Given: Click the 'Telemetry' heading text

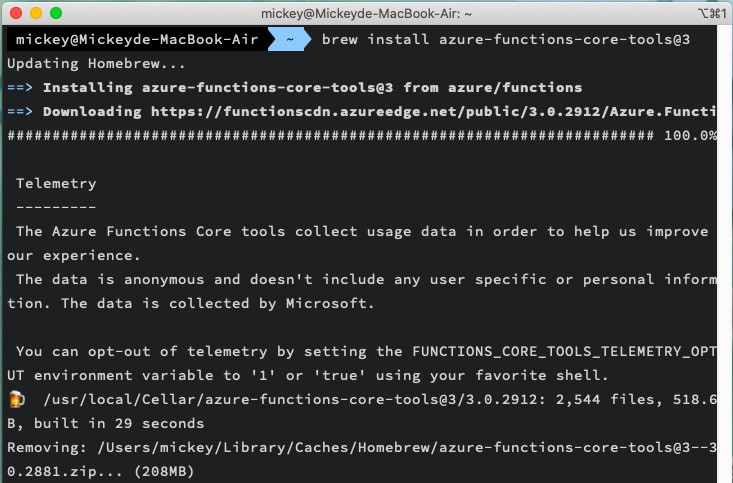Looking at the screenshot, I should [x=56, y=183].
